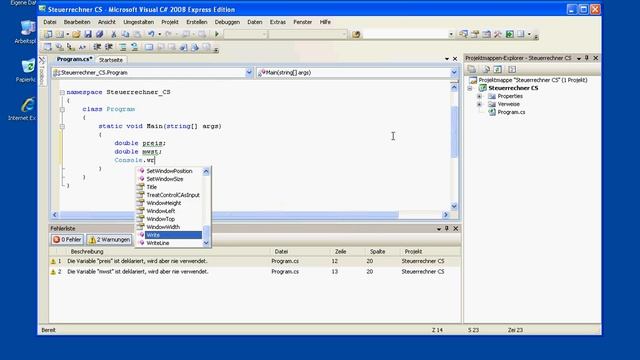The image size is (640, 360).
Task: Click the Decrease Indent toolbar icon
Action: pyautogui.click(x=97, y=47)
